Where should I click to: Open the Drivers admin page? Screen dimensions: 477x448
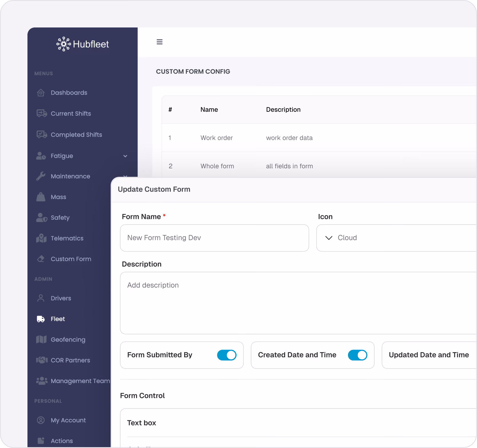coord(61,298)
